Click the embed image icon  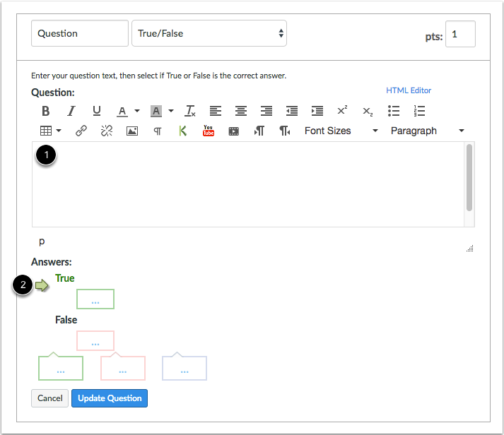point(131,131)
